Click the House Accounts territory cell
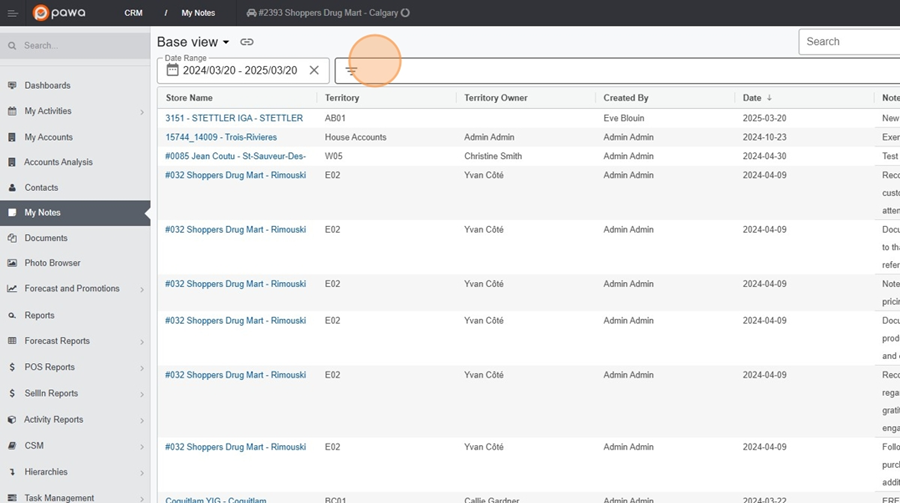 (x=355, y=137)
